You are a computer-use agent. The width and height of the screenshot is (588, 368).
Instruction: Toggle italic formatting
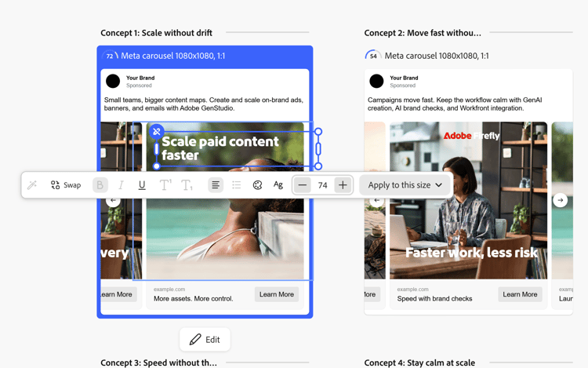click(121, 185)
